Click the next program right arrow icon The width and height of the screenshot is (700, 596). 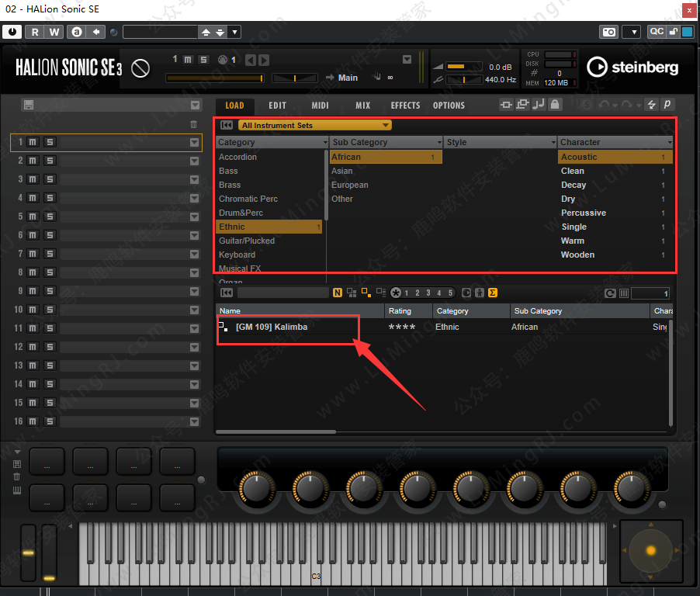point(264,60)
